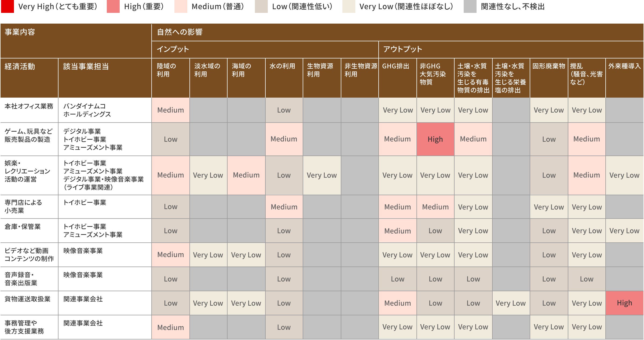644x340 pixels.
Task: Click the 貨物運送取扱業 row label
Action: click(29, 303)
